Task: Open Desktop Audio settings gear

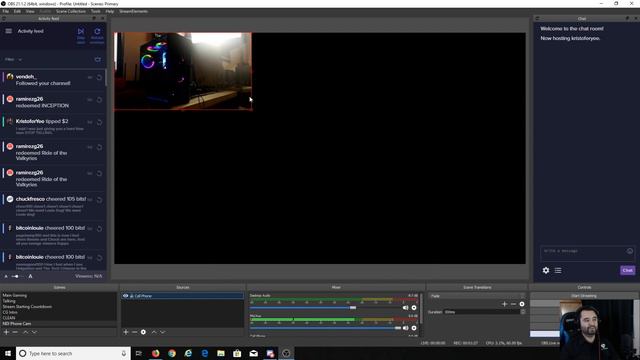Action: point(414,308)
